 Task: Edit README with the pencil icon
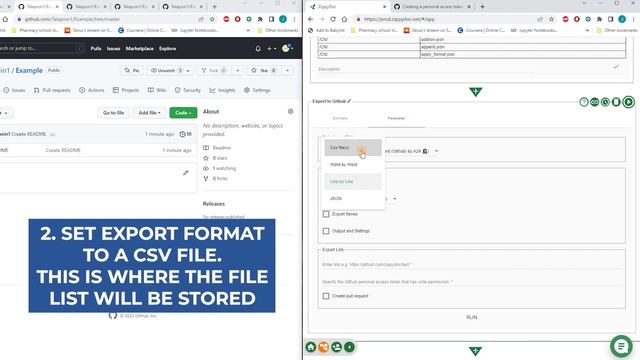click(x=186, y=173)
